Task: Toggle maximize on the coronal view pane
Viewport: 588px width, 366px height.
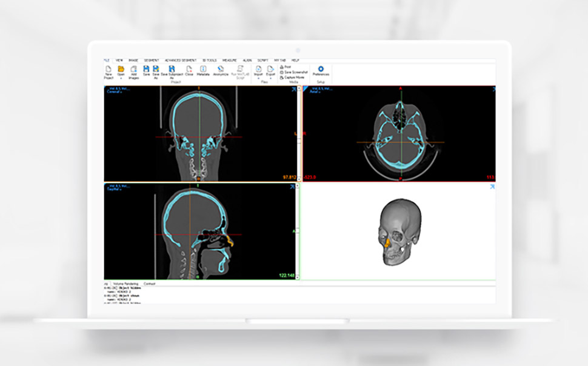Action: 293,89
